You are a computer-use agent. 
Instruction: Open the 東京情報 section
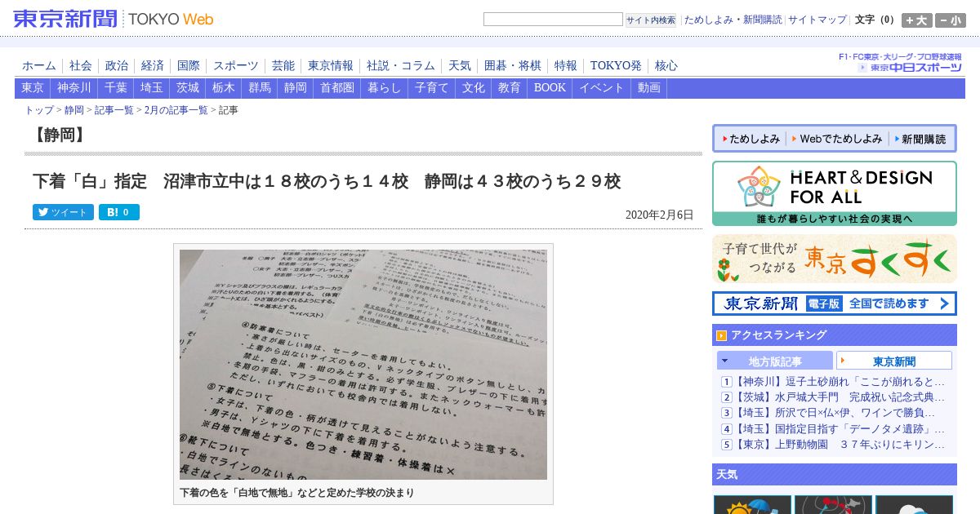331,65
